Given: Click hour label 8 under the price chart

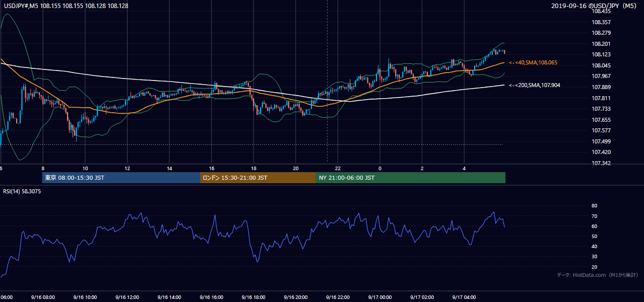Looking at the screenshot, I should click(x=43, y=168).
